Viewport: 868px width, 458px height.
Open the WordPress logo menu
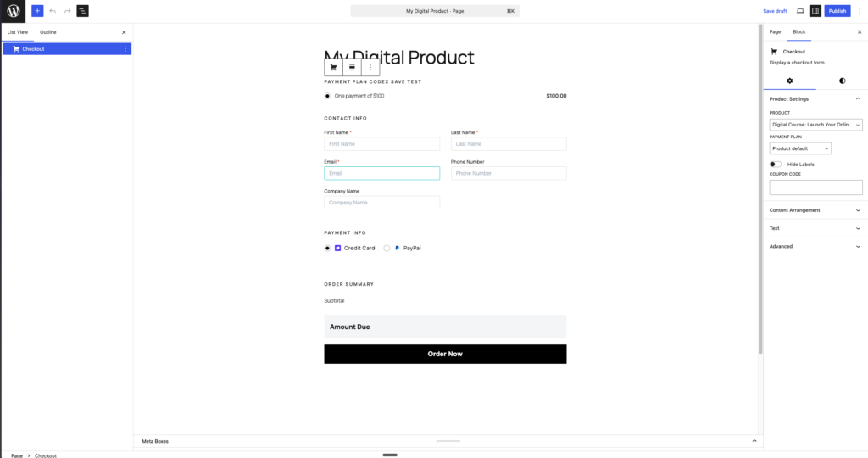tap(13, 10)
